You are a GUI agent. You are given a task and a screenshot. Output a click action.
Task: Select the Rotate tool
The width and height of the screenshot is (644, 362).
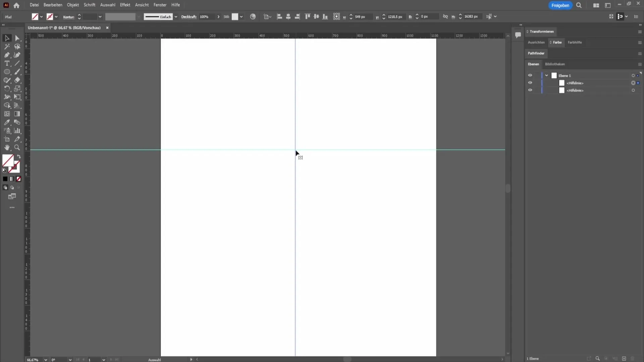click(x=7, y=88)
